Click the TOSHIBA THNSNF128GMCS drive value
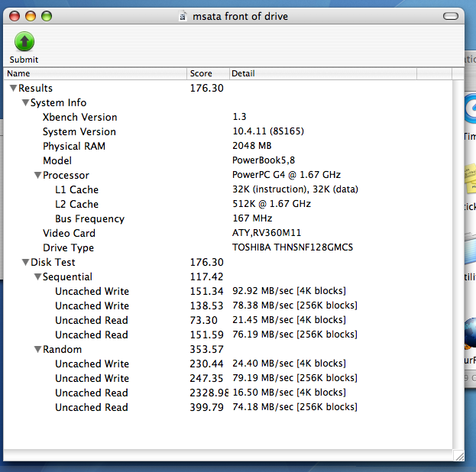 [x=293, y=247]
